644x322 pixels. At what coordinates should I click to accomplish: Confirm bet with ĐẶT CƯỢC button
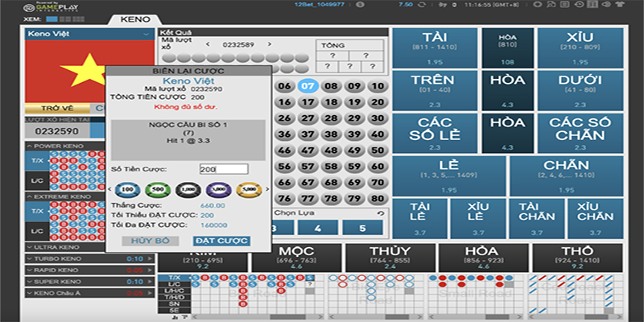(x=221, y=241)
